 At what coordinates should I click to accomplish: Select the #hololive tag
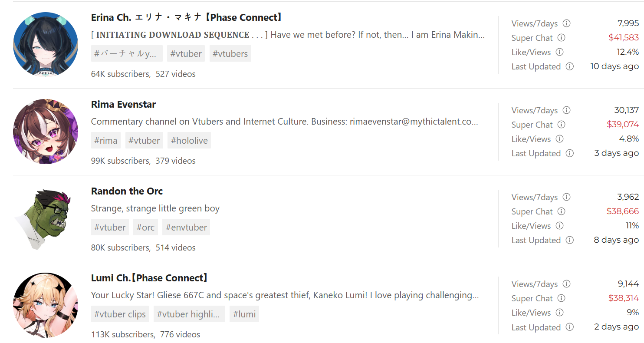click(x=189, y=140)
